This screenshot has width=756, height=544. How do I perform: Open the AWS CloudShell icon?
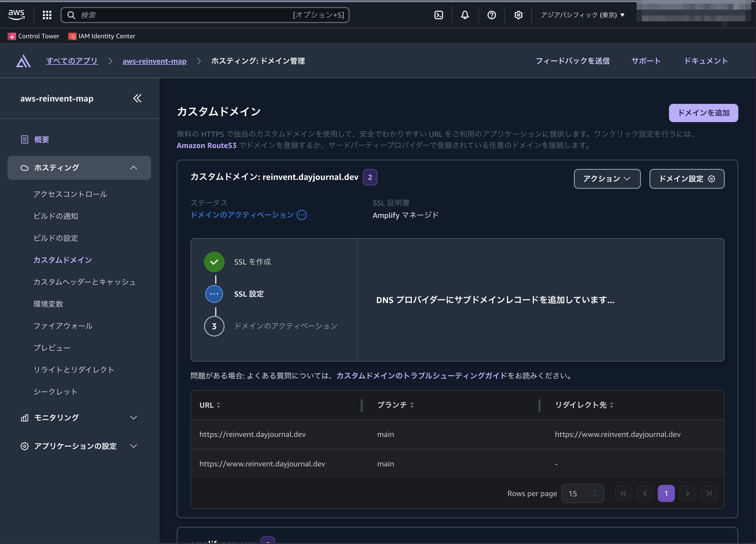(x=439, y=15)
